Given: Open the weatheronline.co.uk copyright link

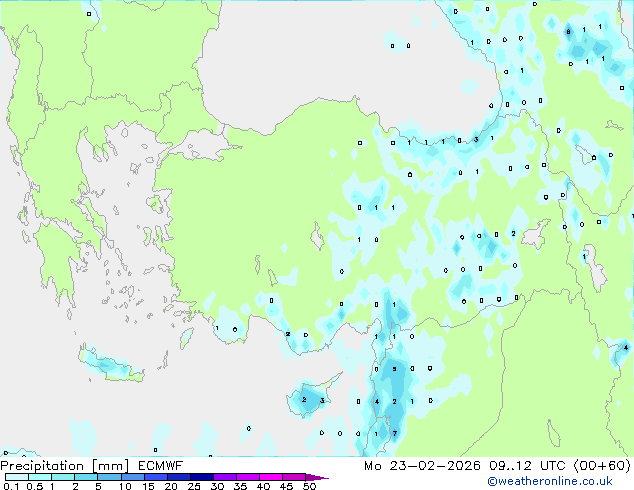Looking at the screenshot, I should click(x=550, y=481).
